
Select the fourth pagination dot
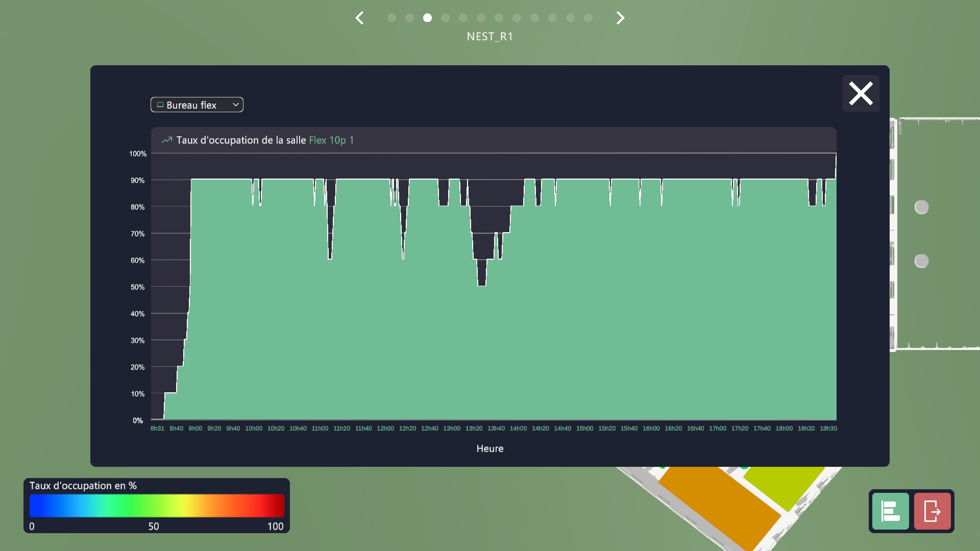tap(445, 18)
